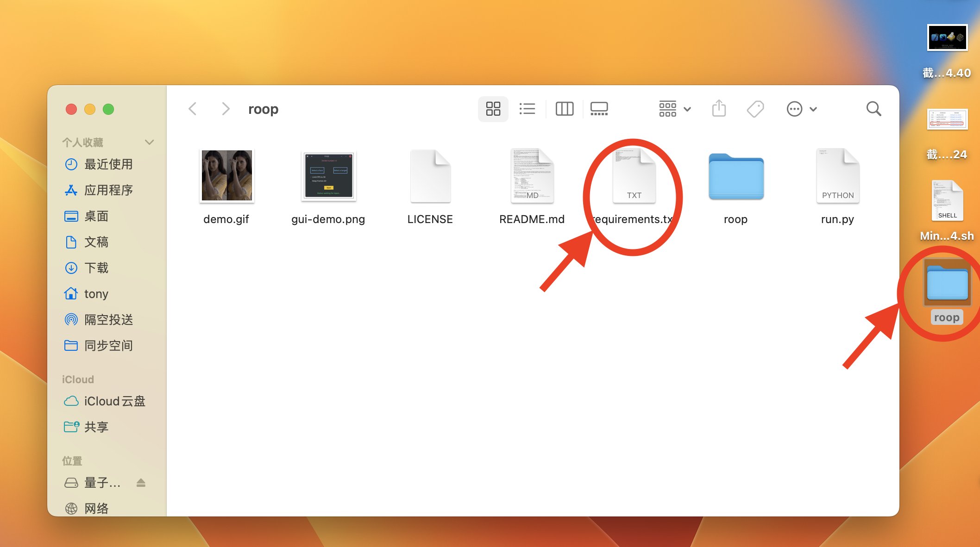Switch to gallery view in toolbar
Screen dimensions: 980x547
click(x=599, y=109)
